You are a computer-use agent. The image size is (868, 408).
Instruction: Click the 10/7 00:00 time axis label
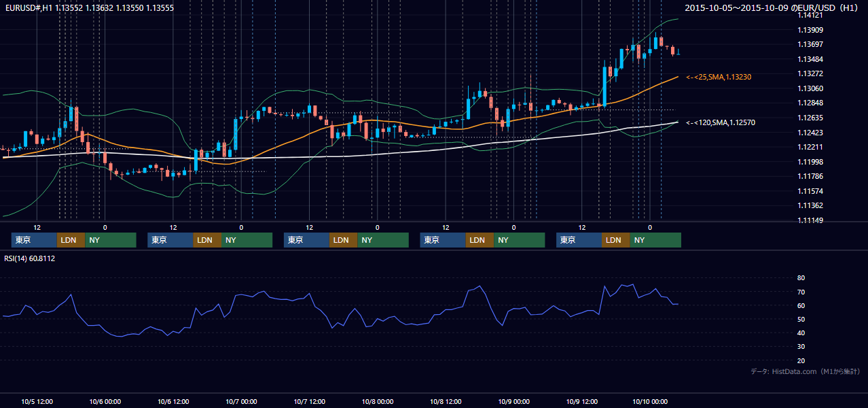point(241,401)
